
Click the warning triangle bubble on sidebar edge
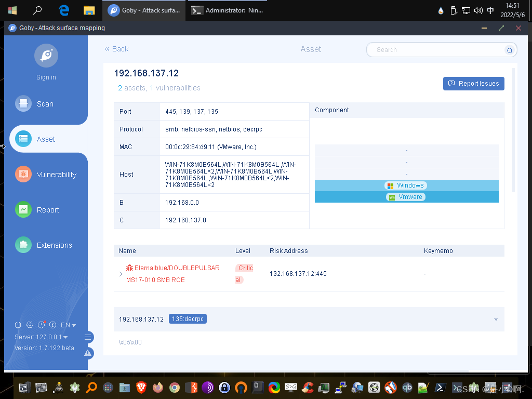click(x=88, y=353)
